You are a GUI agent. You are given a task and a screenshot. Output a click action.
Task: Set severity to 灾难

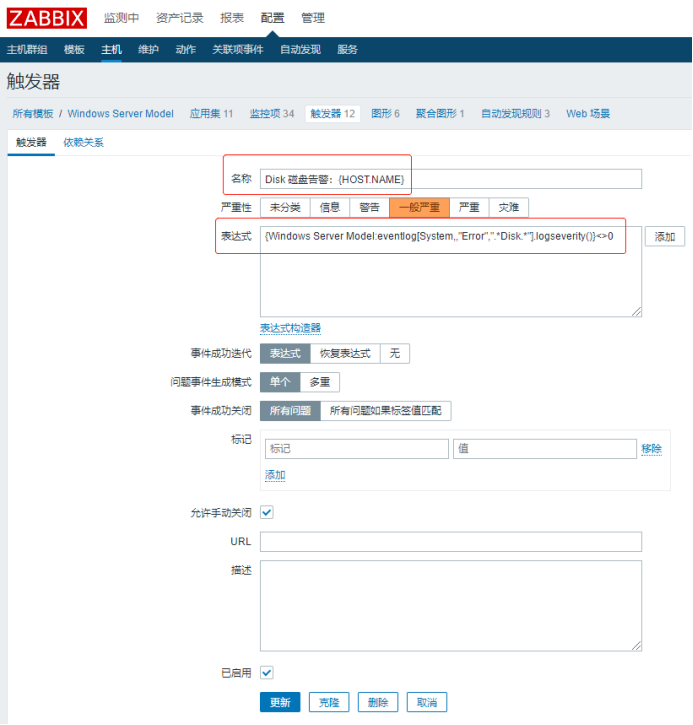point(509,208)
